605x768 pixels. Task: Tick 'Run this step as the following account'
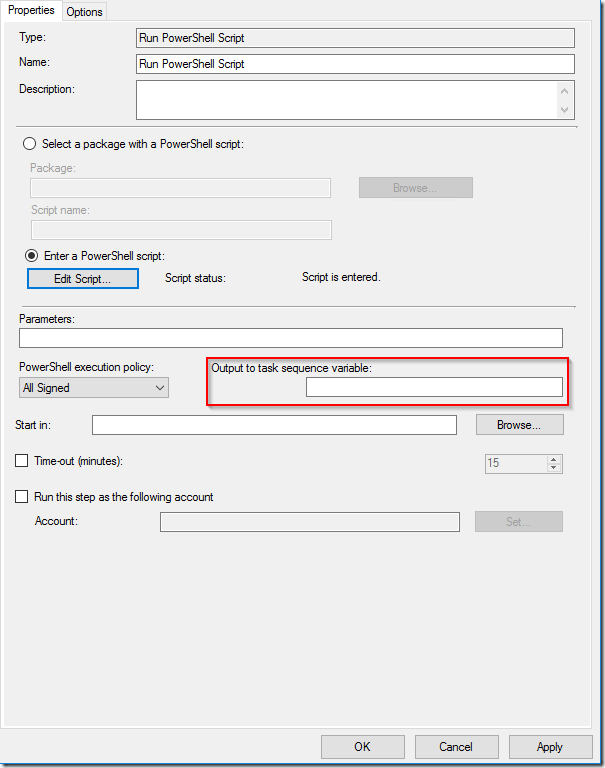(22, 497)
